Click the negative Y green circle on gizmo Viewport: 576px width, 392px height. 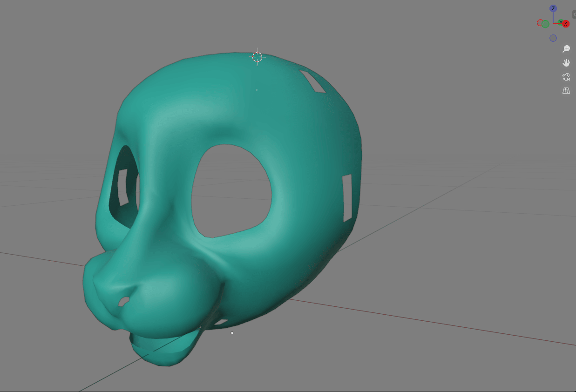click(x=545, y=24)
